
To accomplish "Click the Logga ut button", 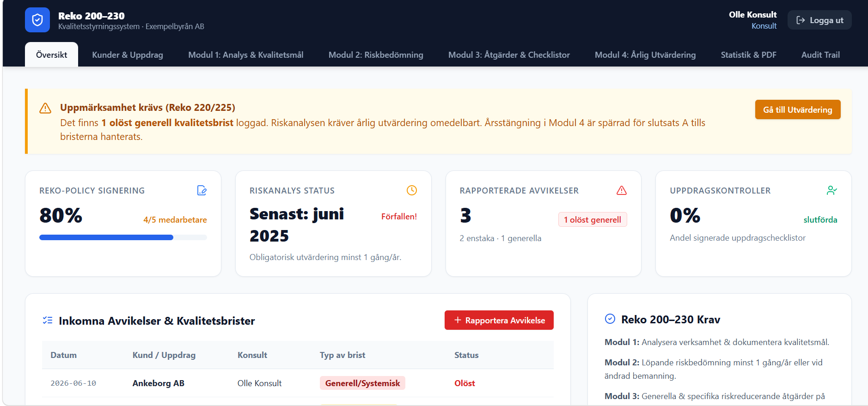I will click(x=819, y=20).
